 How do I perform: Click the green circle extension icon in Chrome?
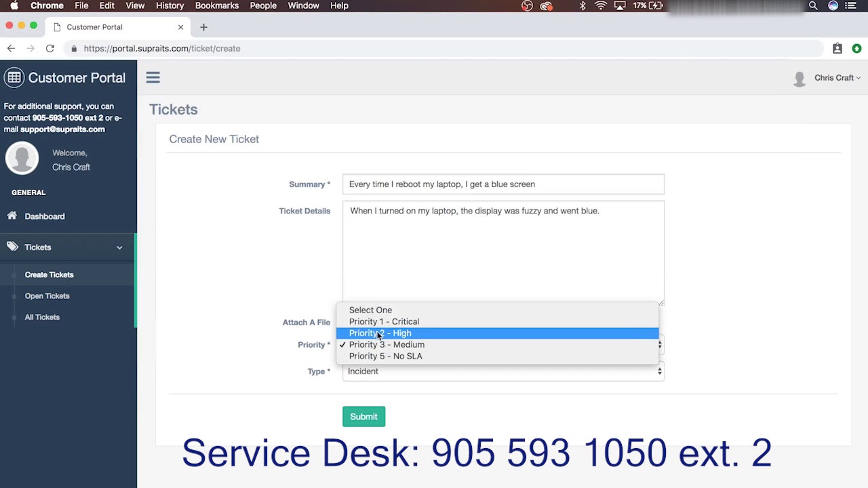pos(856,48)
